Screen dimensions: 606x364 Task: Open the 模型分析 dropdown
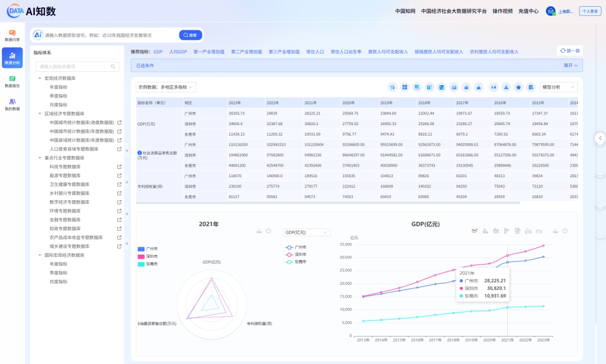click(558, 87)
